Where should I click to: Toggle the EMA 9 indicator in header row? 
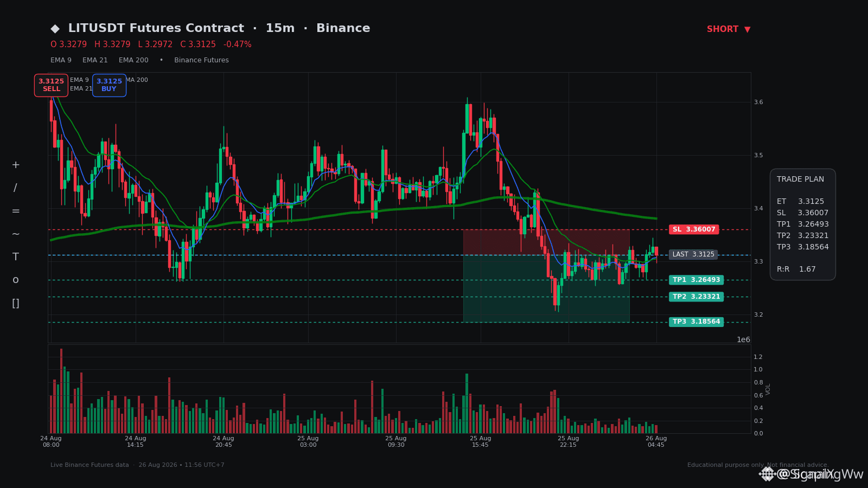tap(61, 60)
